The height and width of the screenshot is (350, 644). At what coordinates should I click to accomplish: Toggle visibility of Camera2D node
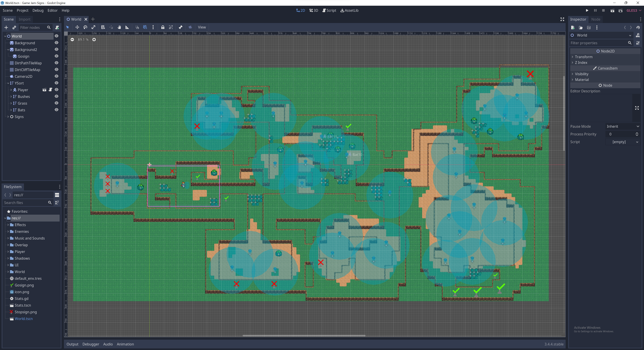pyautogui.click(x=57, y=76)
